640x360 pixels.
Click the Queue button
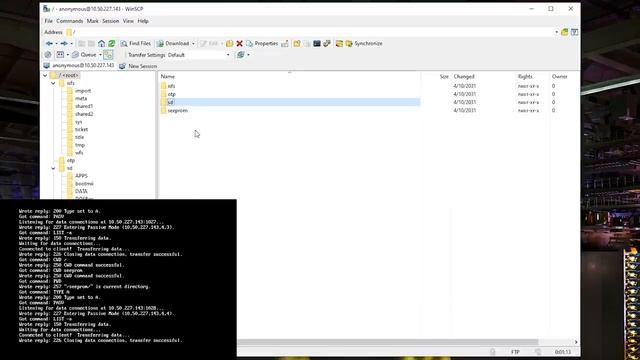(x=84, y=55)
